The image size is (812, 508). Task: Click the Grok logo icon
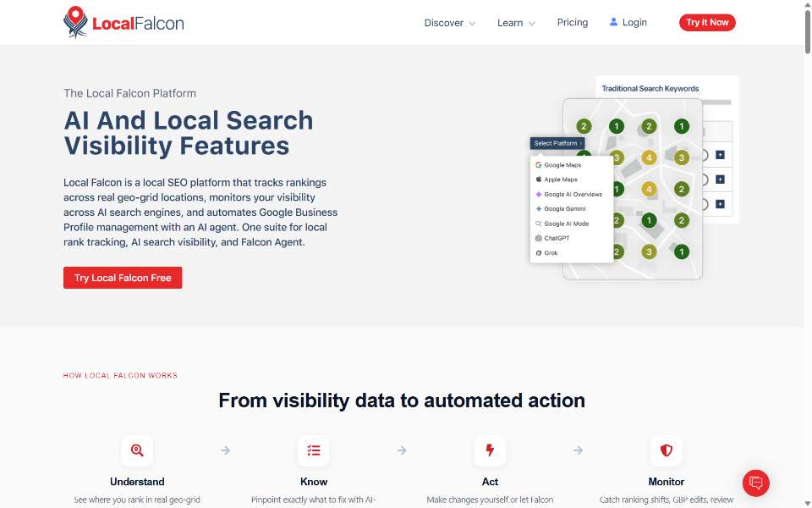point(538,253)
